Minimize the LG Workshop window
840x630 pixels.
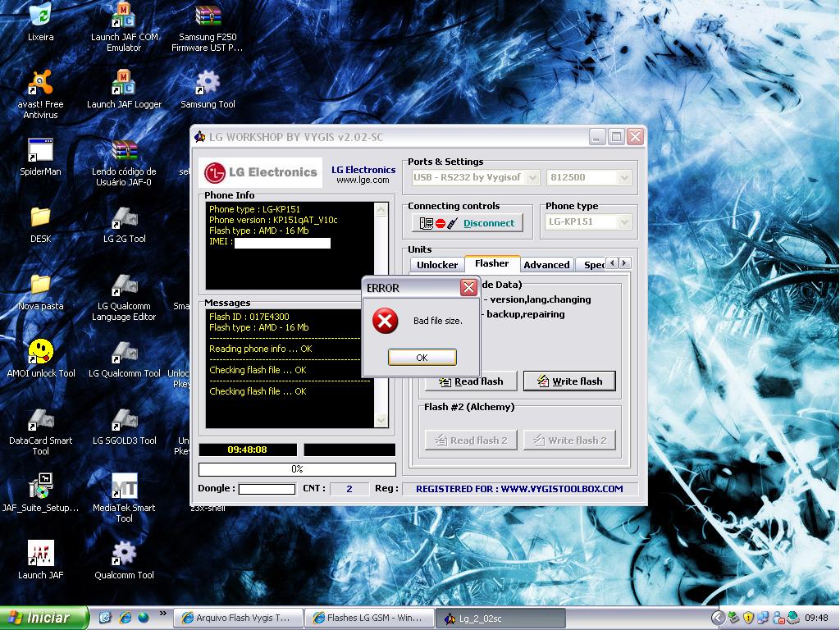coord(597,137)
